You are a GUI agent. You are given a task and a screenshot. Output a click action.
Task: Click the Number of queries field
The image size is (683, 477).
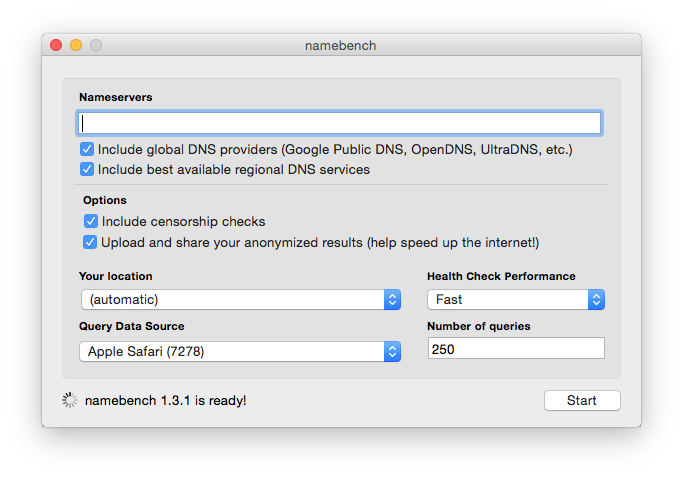click(x=515, y=348)
